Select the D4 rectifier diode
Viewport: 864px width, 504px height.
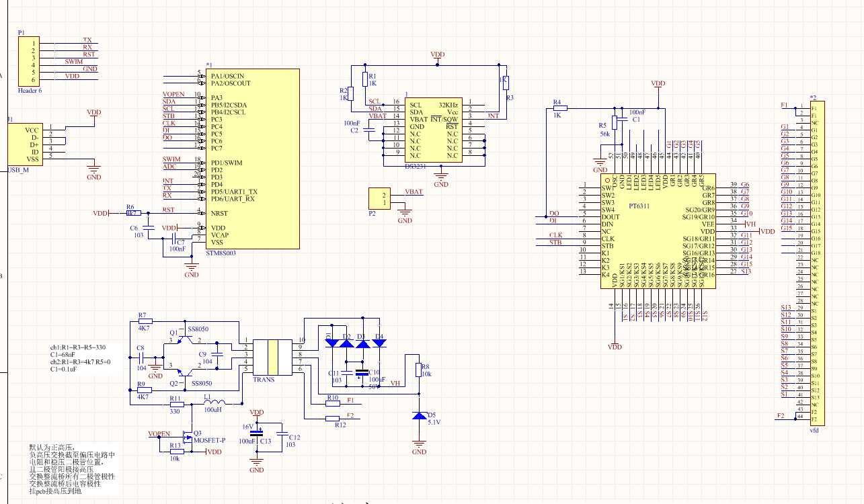point(379,342)
